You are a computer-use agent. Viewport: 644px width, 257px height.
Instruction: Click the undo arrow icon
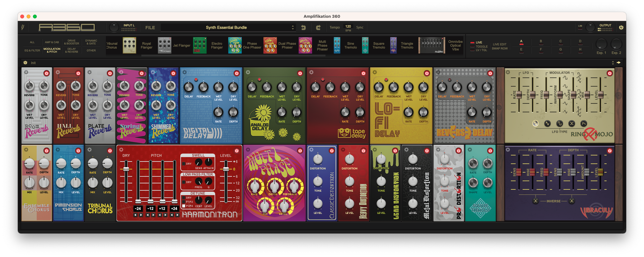(x=303, y=28)
